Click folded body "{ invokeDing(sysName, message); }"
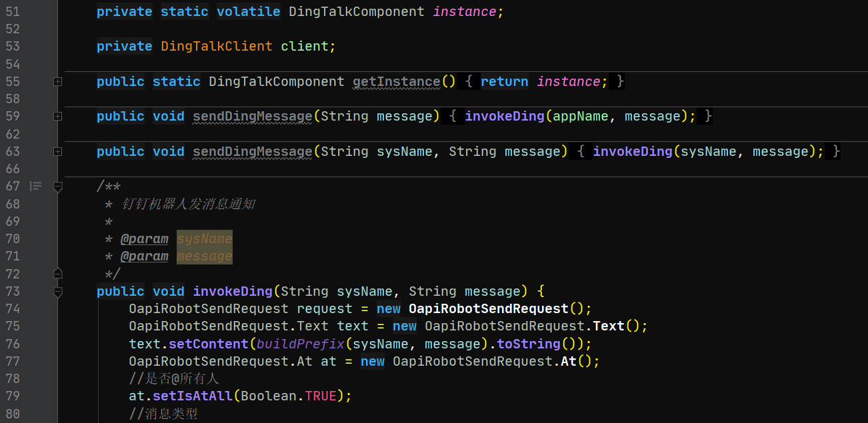 click(x=709, y=151)
